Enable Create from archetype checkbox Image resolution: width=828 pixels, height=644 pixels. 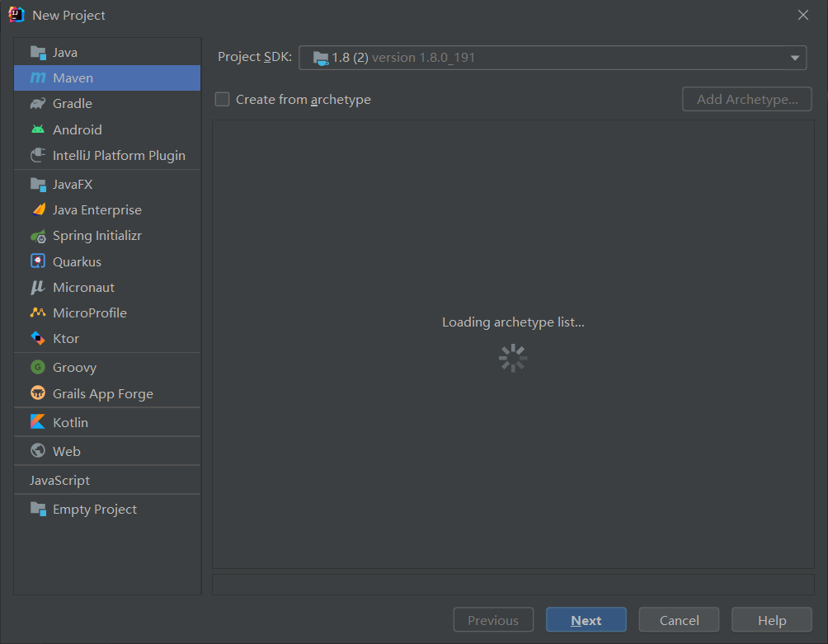(223, 99)
